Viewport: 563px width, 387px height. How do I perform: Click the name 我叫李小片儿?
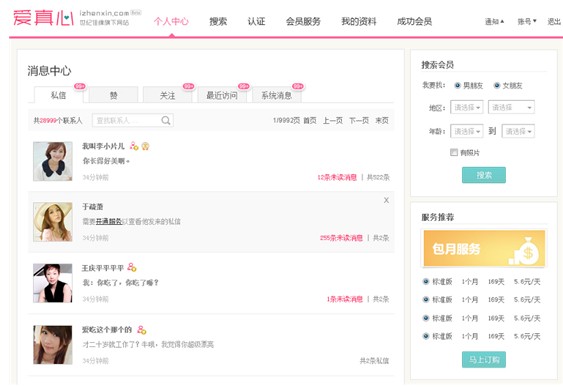pos(103,146)
